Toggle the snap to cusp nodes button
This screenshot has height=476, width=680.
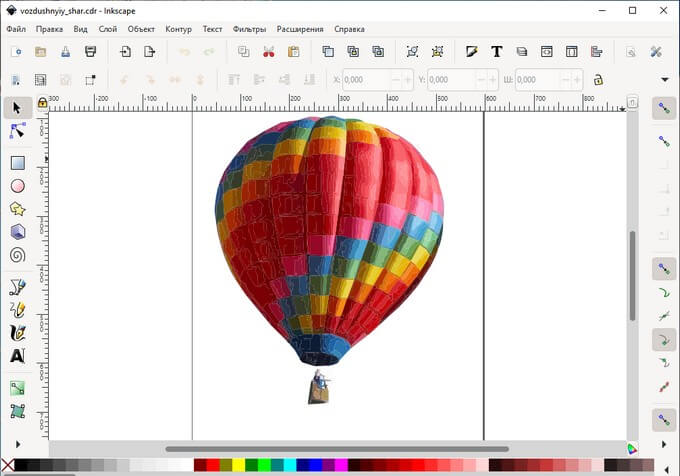click(664, 339)
